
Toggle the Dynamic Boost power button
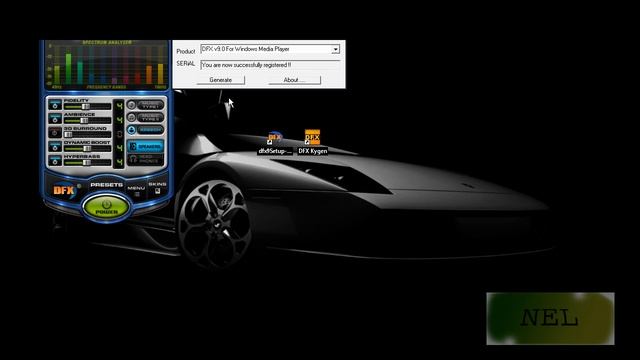pos(55,146)
